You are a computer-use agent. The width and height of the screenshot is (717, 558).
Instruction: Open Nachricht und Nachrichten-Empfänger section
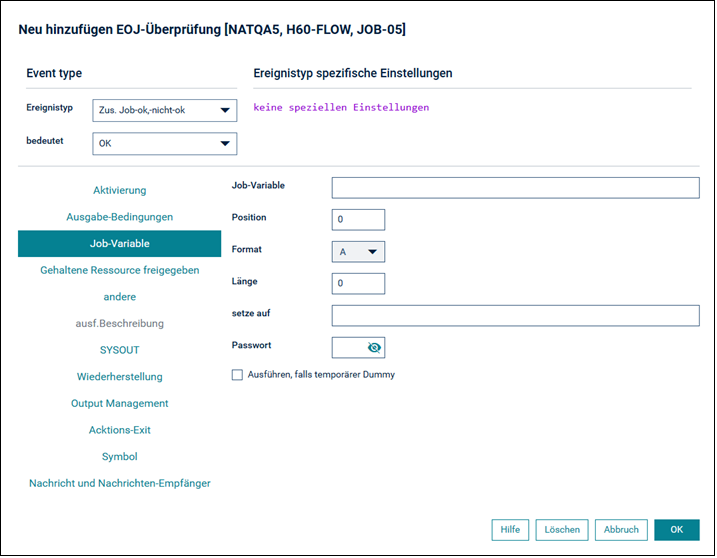click(x=120, y=483)
